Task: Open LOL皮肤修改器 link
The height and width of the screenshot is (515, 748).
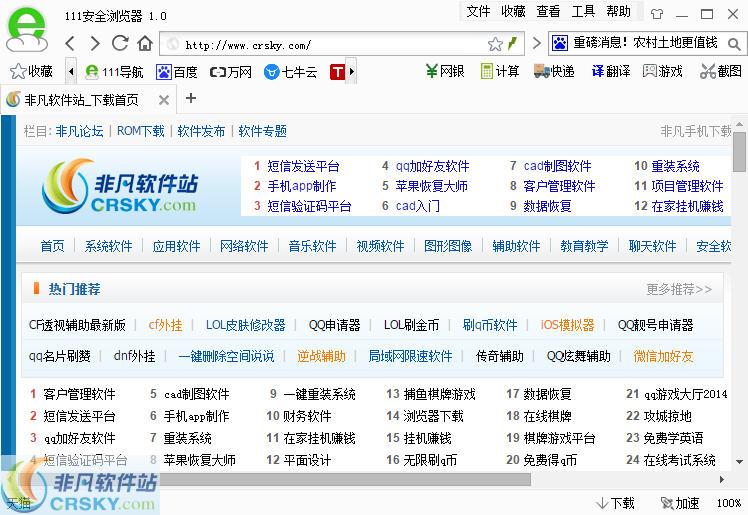Action: pos(245,325)
